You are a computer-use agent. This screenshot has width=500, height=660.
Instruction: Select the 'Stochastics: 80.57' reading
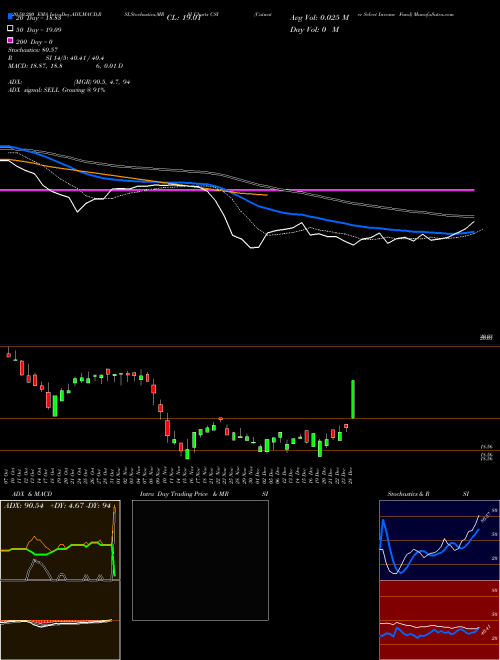33,50
